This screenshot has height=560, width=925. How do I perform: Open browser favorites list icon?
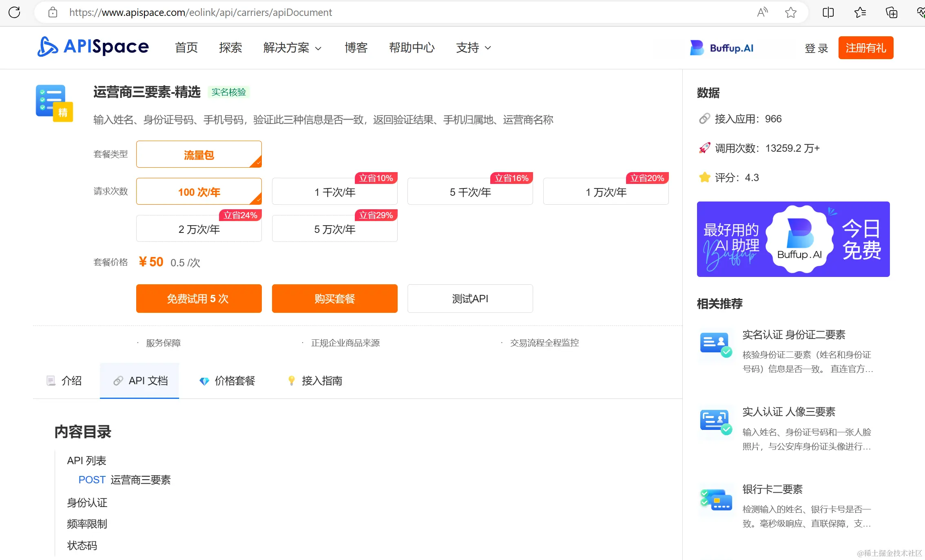click(860, 12)
